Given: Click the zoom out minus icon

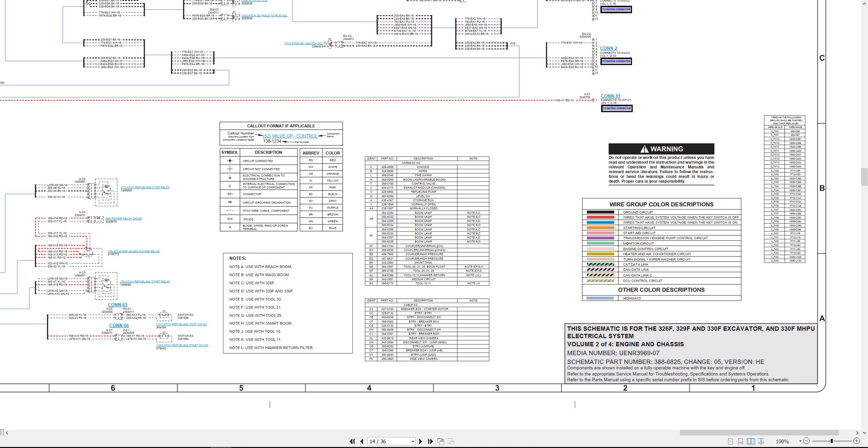Looking at the screenshot, I should click(x=807, y=441).
